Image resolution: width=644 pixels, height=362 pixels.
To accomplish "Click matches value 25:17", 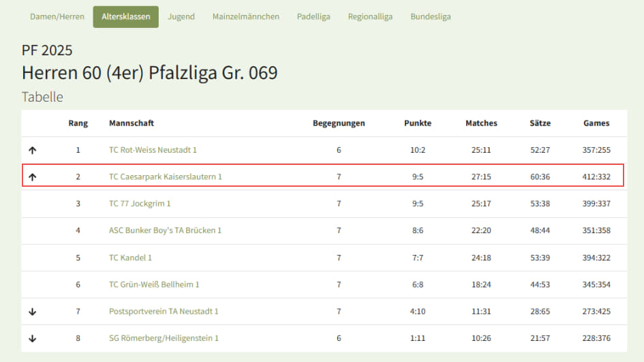I will point(481,203).
